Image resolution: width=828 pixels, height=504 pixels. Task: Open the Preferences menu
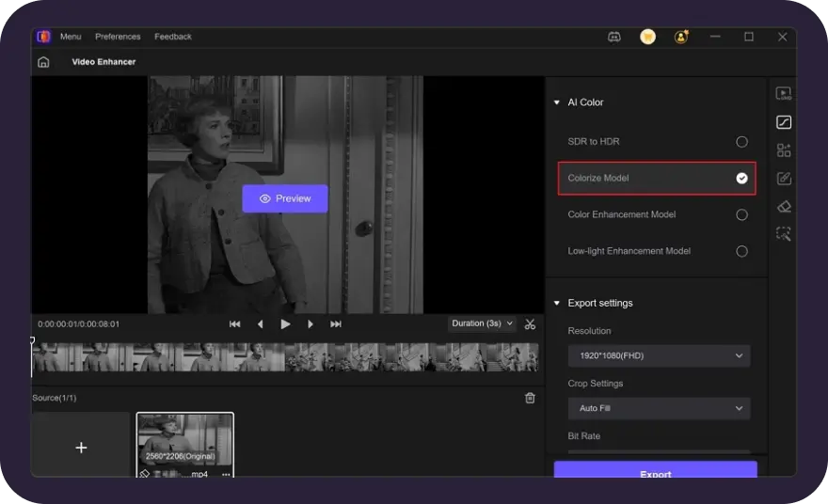[x=118, y=37]
